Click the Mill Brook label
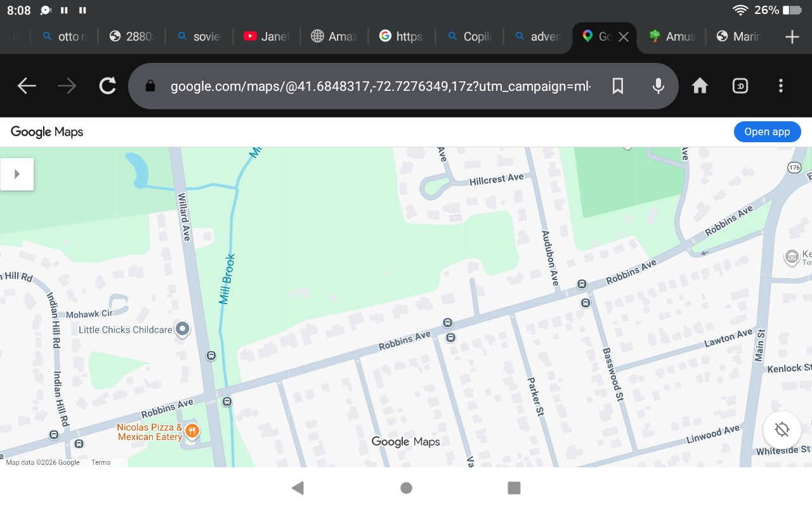812x508 pixels. (227, 279)
